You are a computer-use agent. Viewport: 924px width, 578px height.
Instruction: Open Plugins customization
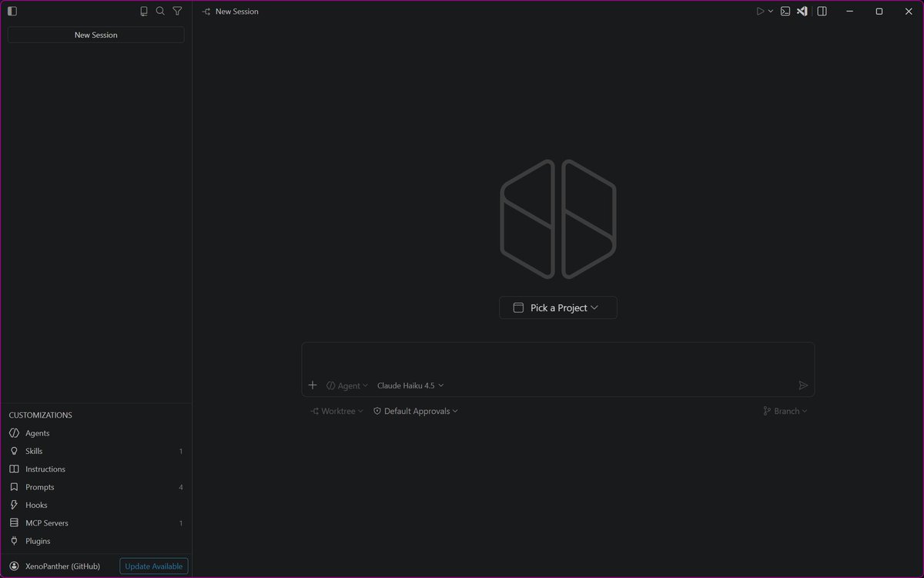pyautogui.click(x=96, y=541)
